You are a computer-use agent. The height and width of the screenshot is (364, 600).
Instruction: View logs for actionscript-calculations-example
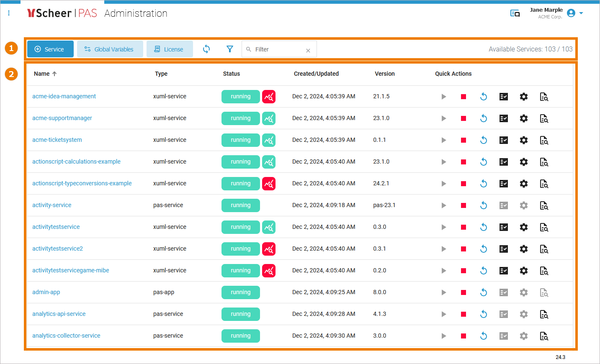point(544,162)
